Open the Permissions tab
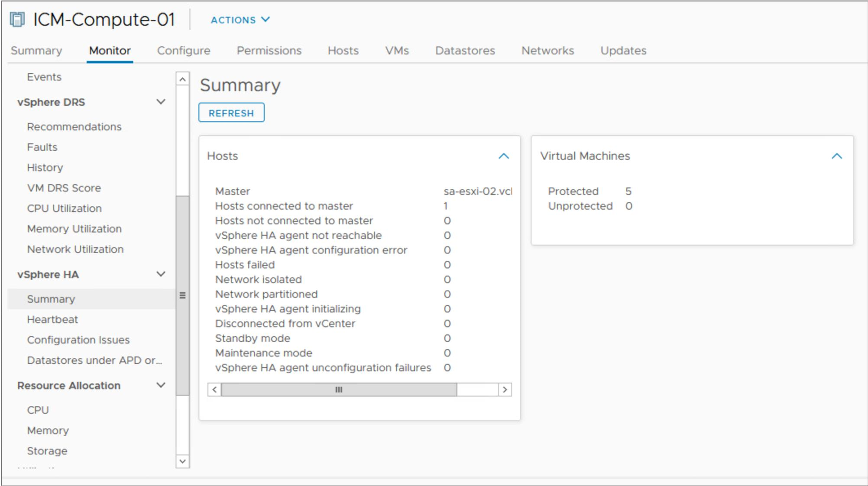This screenshot has width=868, height=486. (x=269, y=51)
